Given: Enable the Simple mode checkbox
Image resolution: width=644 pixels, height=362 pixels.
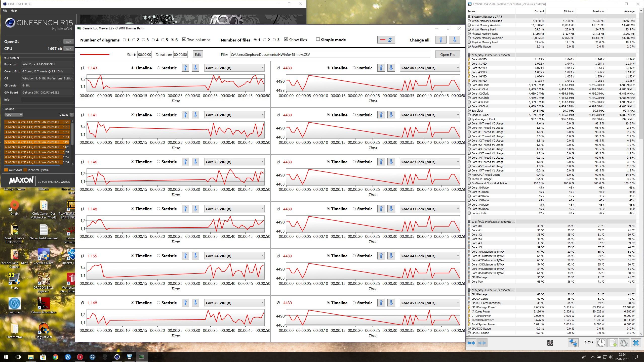Looking at the screenshot, I should 318,39.
